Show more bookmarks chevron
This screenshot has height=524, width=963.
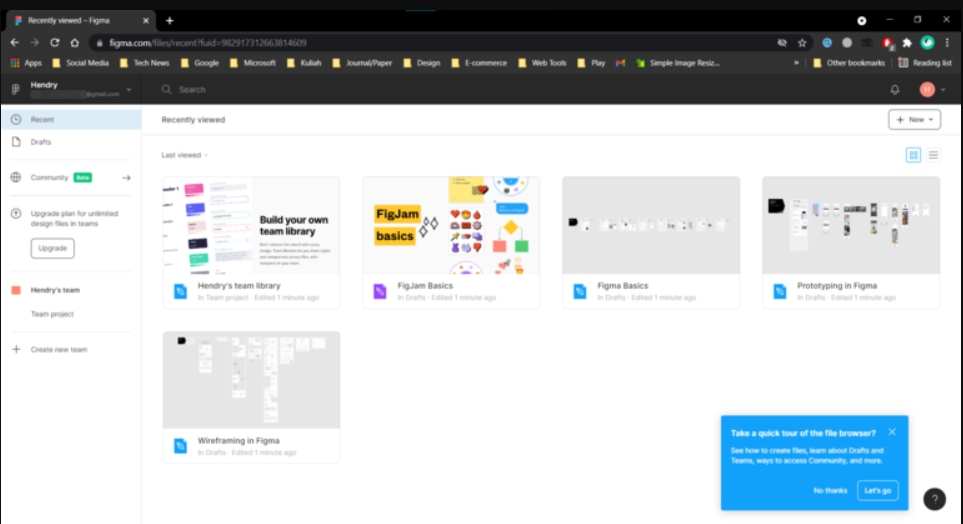[797, 63]
